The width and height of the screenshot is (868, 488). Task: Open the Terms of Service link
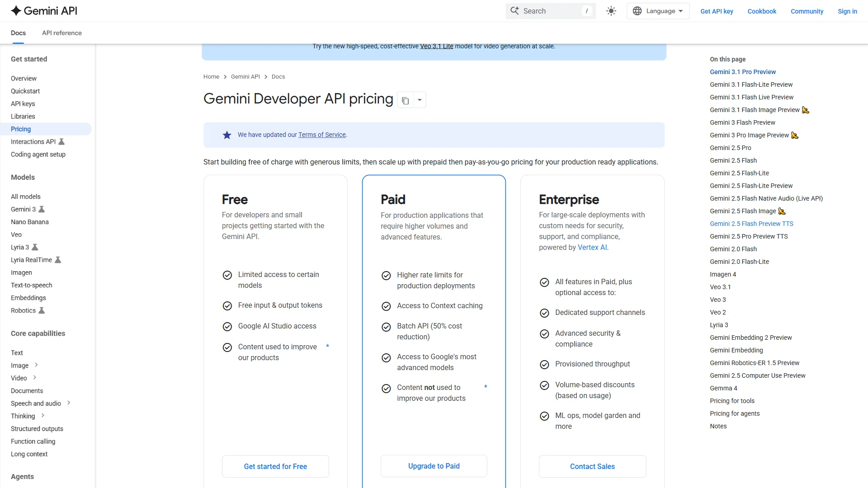pyautogui.click(x=322, y=135)
